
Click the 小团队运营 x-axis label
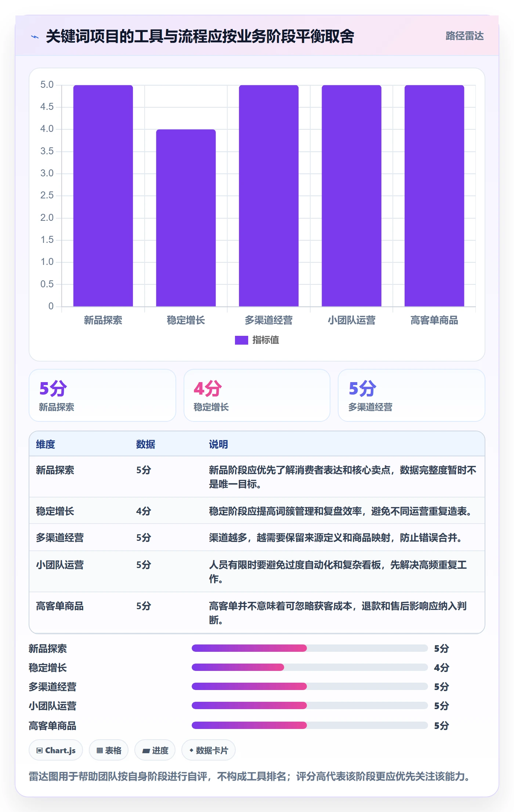[351, 320]
